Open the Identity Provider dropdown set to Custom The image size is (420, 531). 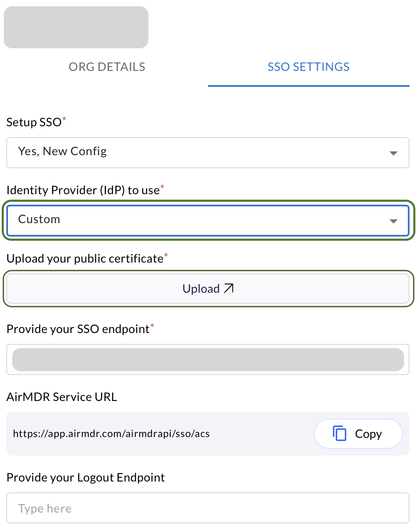(208, 221)
